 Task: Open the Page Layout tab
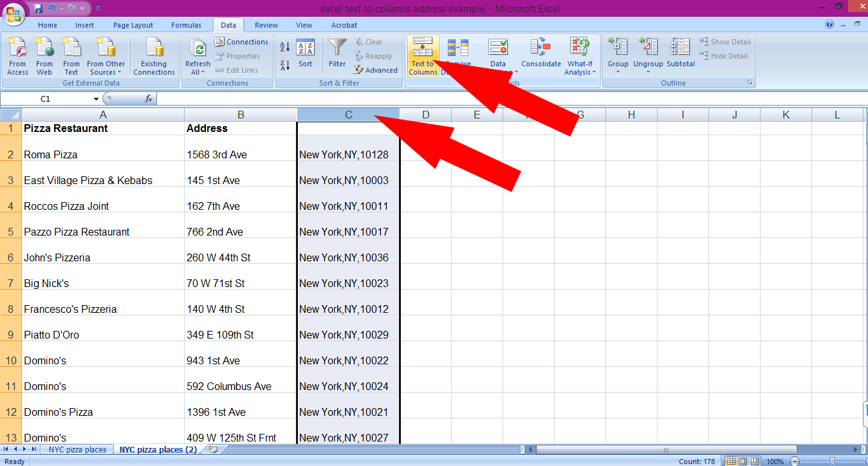click(133, 25)
